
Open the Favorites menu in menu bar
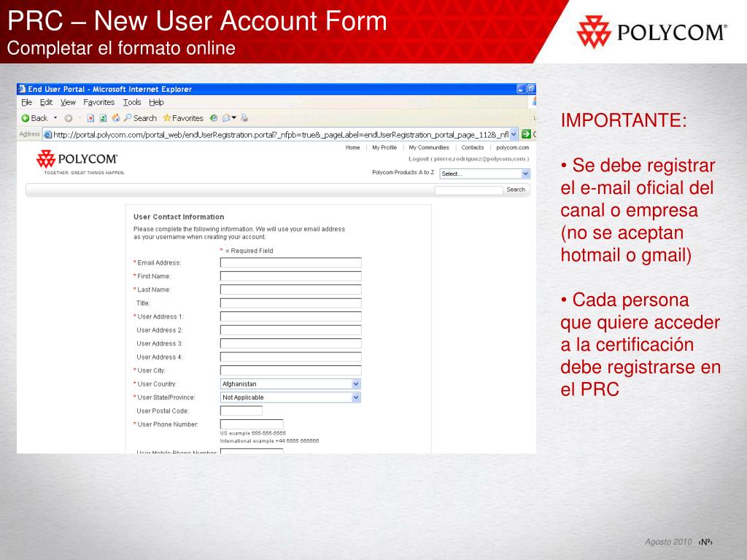(x=98, y=102)
